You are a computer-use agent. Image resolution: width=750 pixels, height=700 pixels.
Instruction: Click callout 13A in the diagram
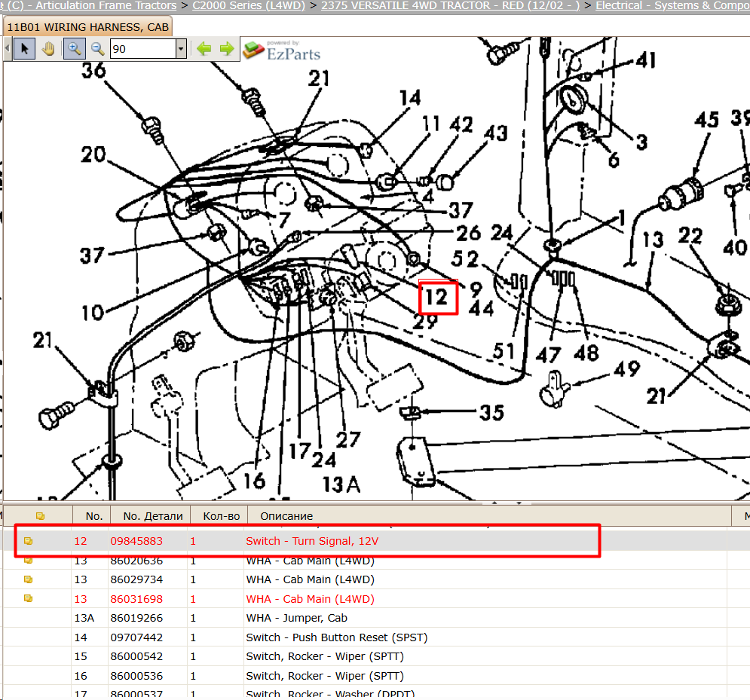click(341, 484)
